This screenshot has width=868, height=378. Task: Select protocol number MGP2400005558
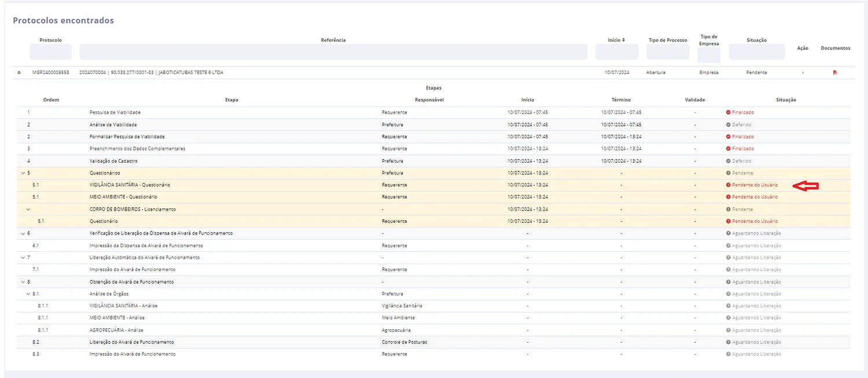pyautogui.click(x=51, y=72)
